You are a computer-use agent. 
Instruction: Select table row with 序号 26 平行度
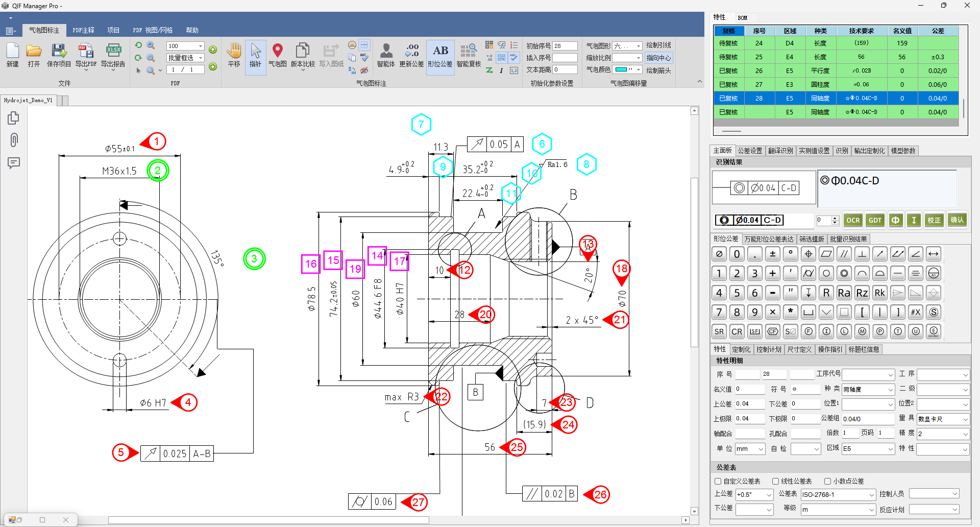pos(836,70)
